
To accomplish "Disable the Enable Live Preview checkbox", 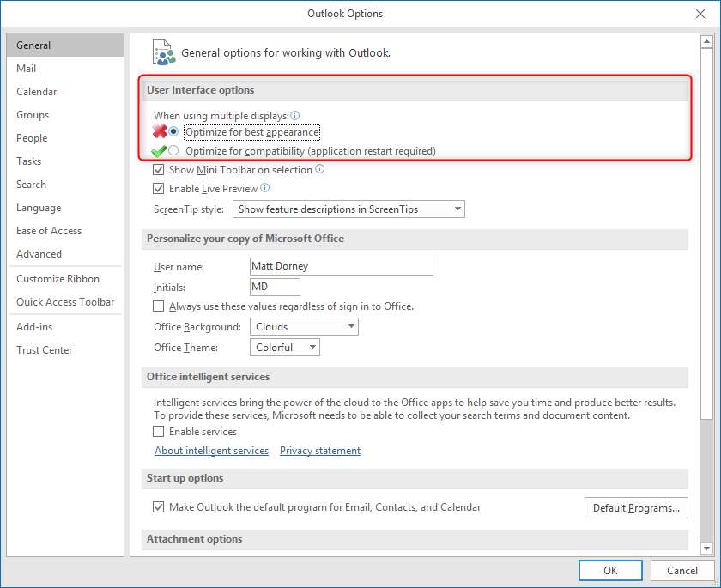I will click(x=158, y=189).
